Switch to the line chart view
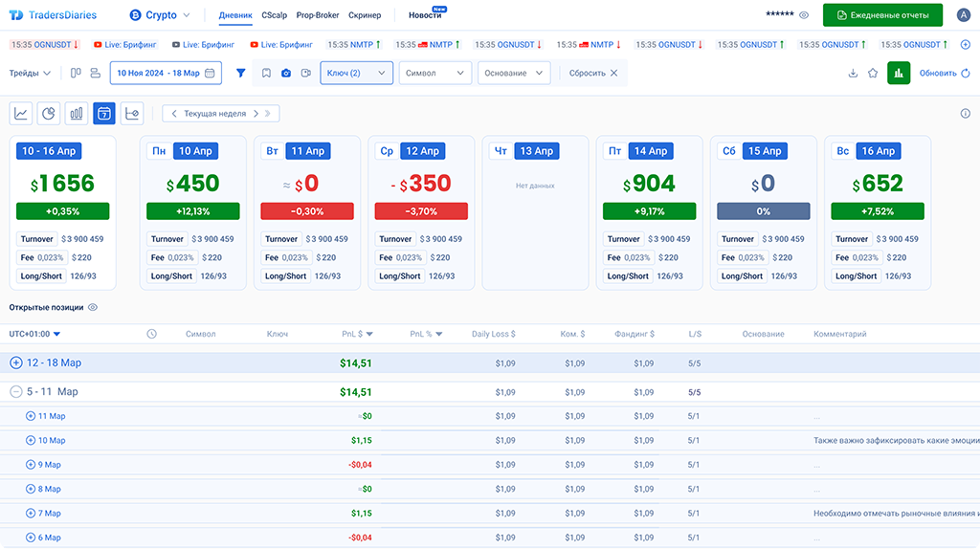Viewport: 980px width, 549px height. point(20,114)
